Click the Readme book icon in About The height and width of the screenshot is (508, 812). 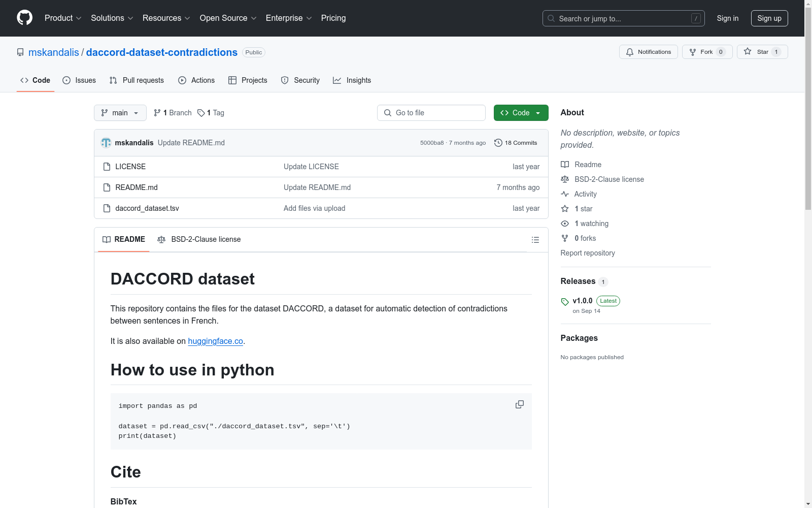point(565,165)
